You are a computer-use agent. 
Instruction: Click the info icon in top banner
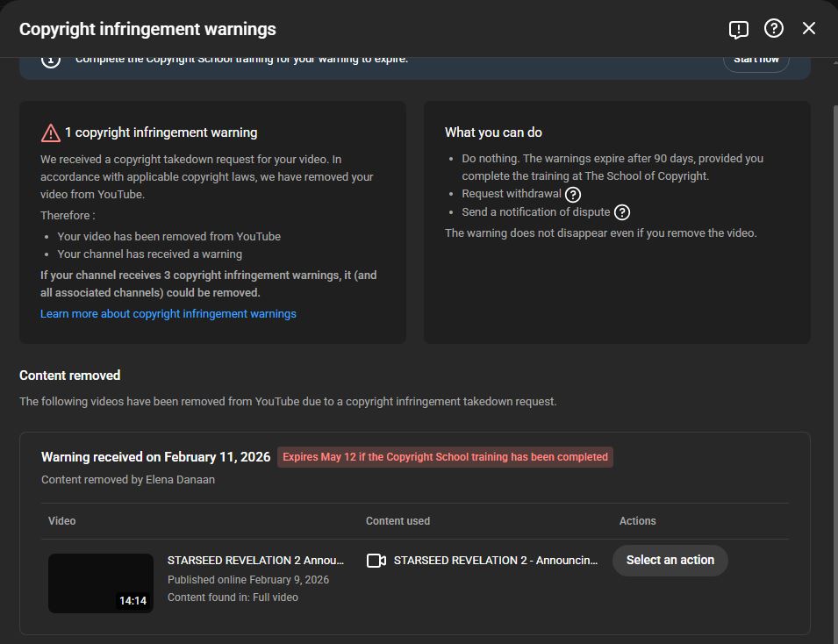click(51, 61)
